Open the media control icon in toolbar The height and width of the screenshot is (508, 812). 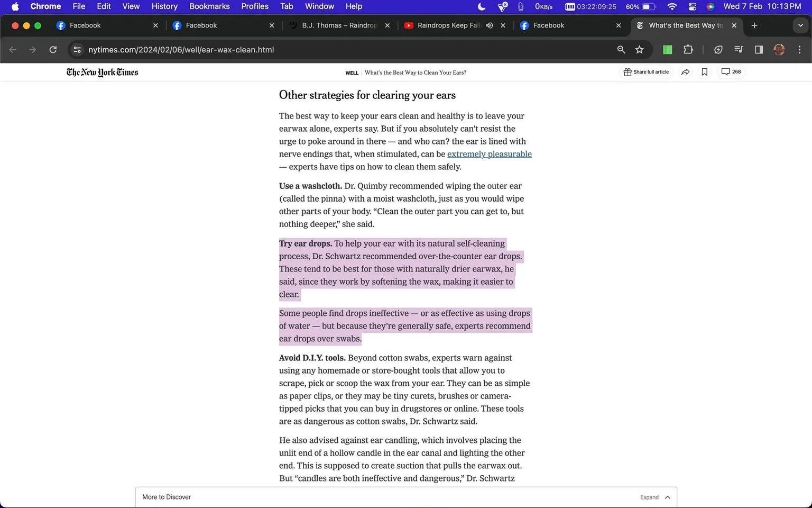pos(739,50)
